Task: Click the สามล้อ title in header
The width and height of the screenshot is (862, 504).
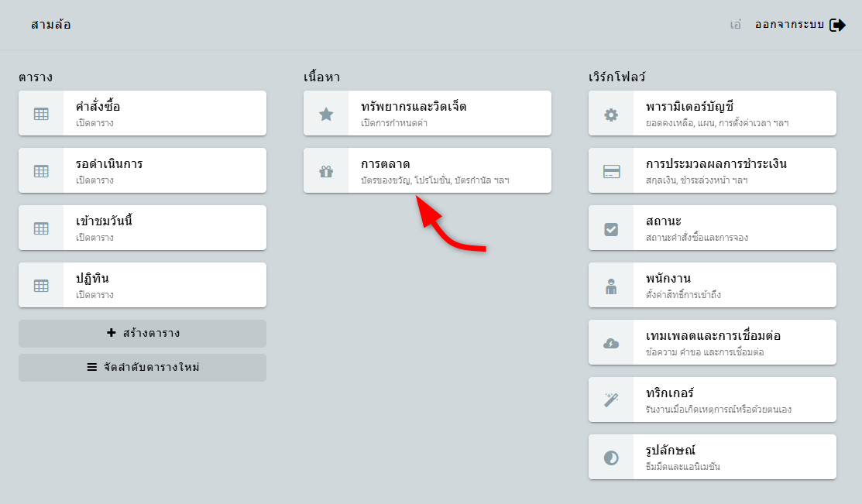Action: pyautogui.click(x=51, y=25)
